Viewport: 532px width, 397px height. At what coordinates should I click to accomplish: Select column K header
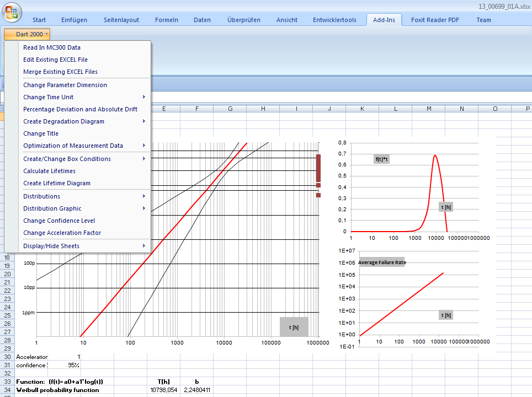pos(363,109)
